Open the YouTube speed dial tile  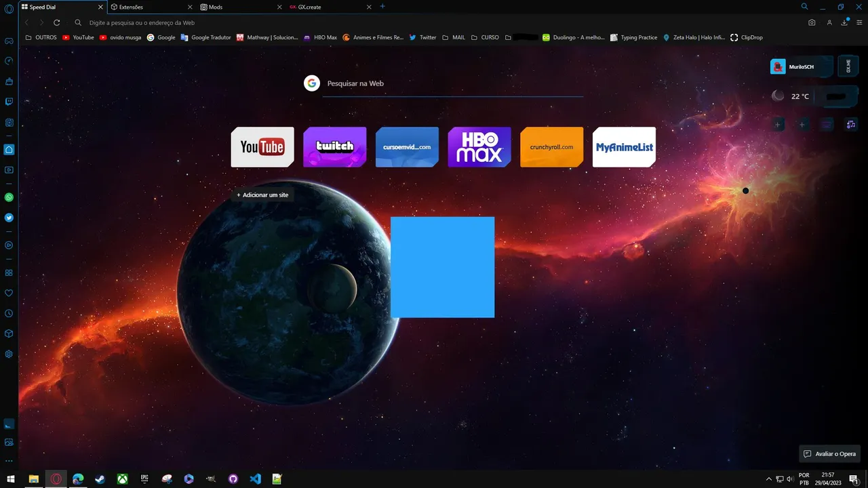[x=262, y=147]
